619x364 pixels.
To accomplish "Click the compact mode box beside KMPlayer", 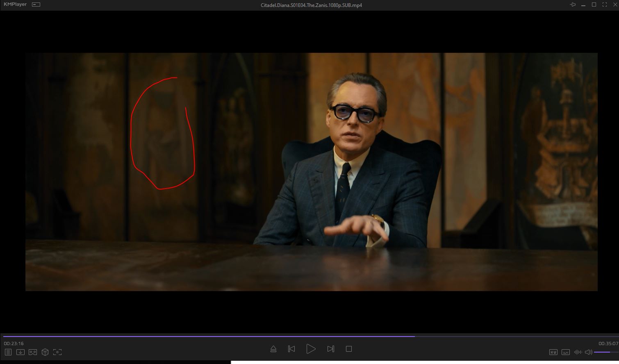I will coord(36,5).
